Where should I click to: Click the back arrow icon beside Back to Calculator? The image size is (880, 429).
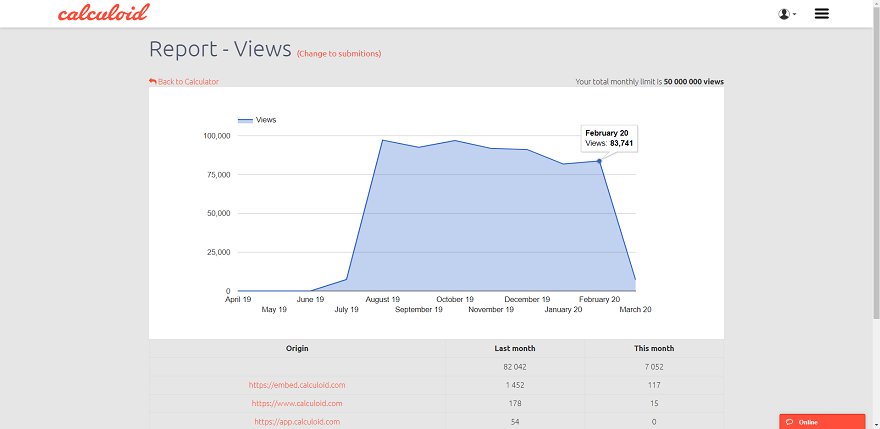pos(153,82)
